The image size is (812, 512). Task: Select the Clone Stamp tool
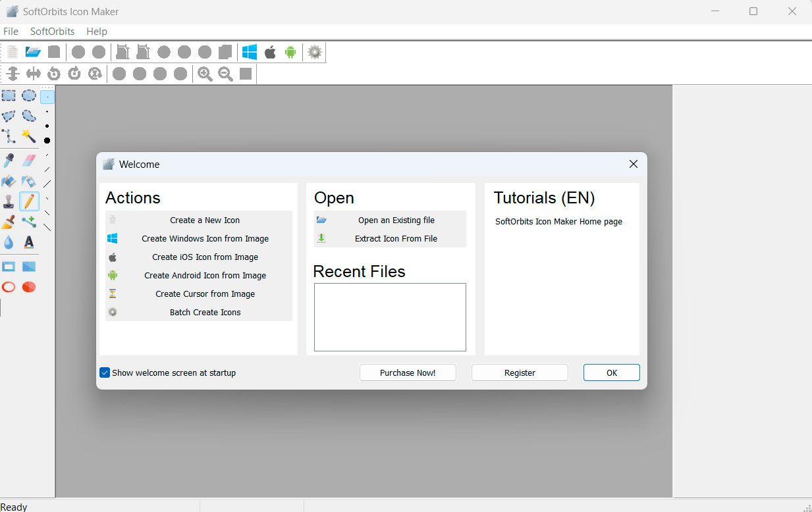point(9,201)
